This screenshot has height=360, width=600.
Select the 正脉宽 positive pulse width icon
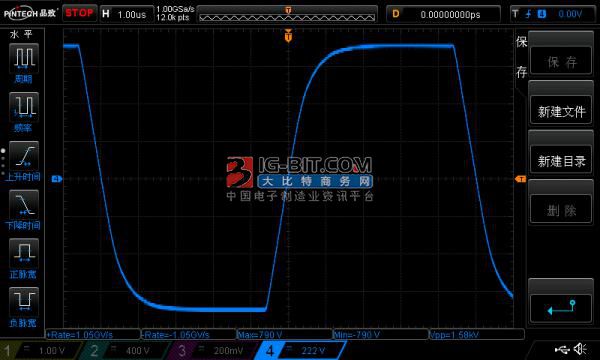[24, 253]
